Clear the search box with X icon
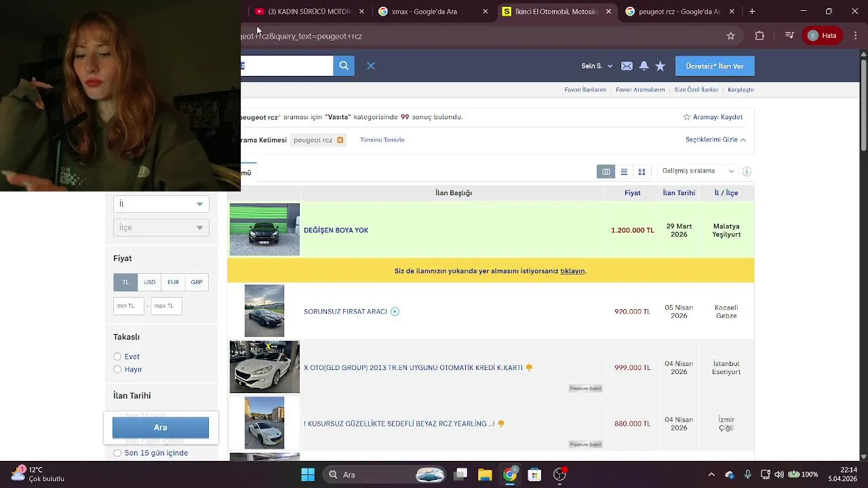The height and width of the screenshot is (488, 868). coord(371,66)
